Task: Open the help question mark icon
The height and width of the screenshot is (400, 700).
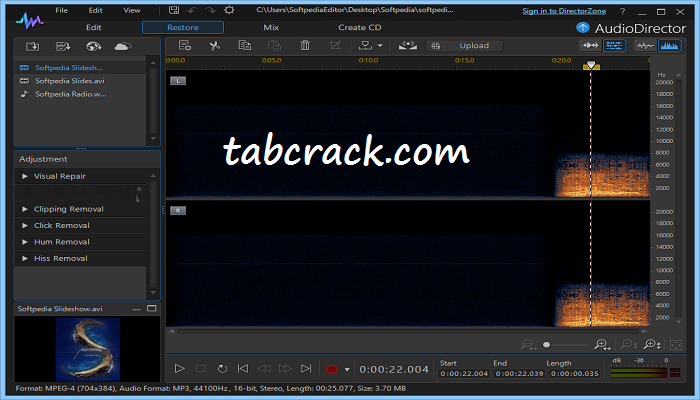Action: point(623,12)
